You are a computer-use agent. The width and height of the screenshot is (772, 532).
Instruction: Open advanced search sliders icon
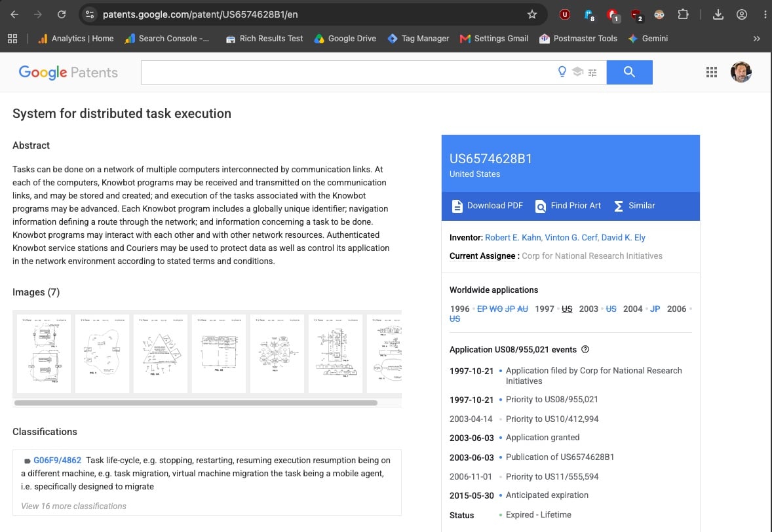(592, 72)
